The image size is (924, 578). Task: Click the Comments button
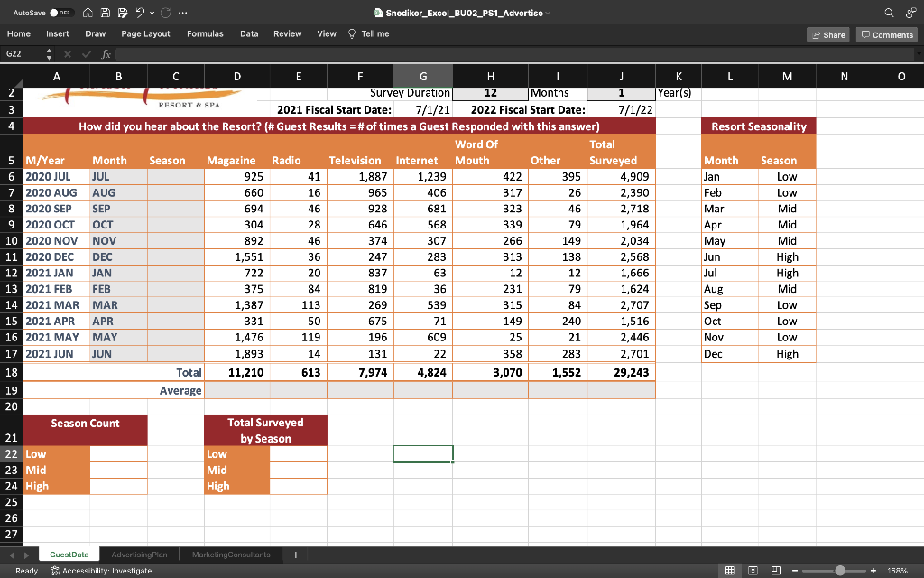[887, 35]
